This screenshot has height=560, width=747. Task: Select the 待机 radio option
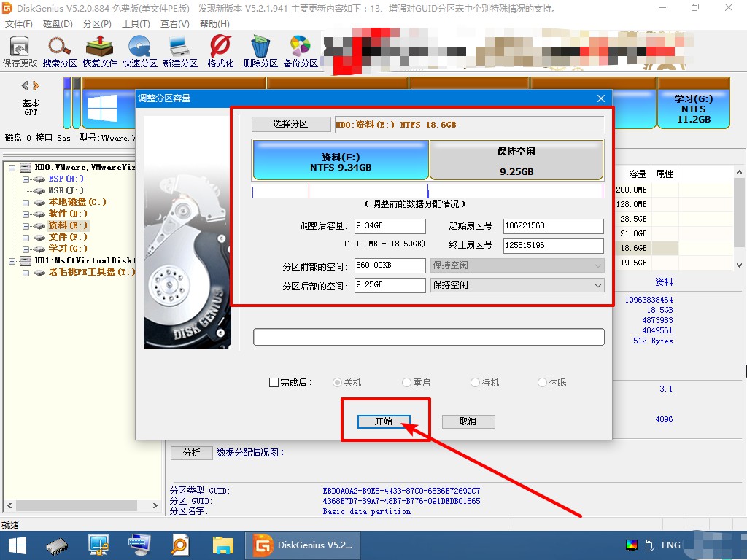pyautogui.click(x=475, y=382)
